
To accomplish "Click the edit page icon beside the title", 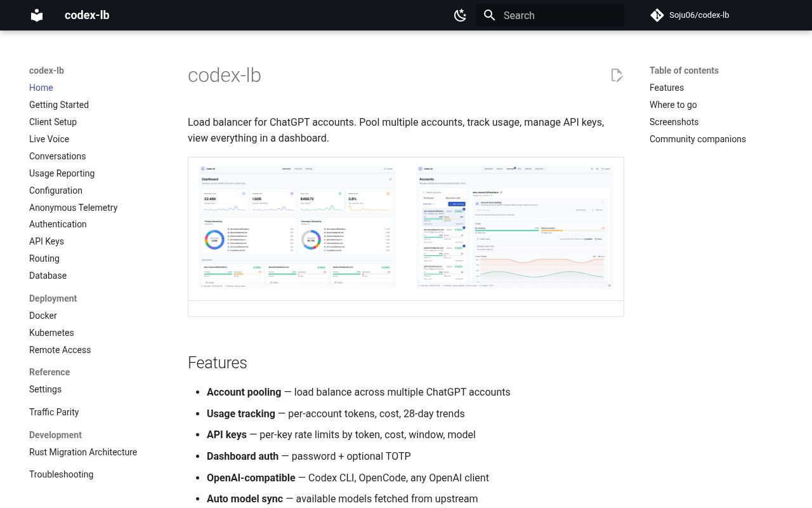I will pyautogui.click(x=617, y=76).
